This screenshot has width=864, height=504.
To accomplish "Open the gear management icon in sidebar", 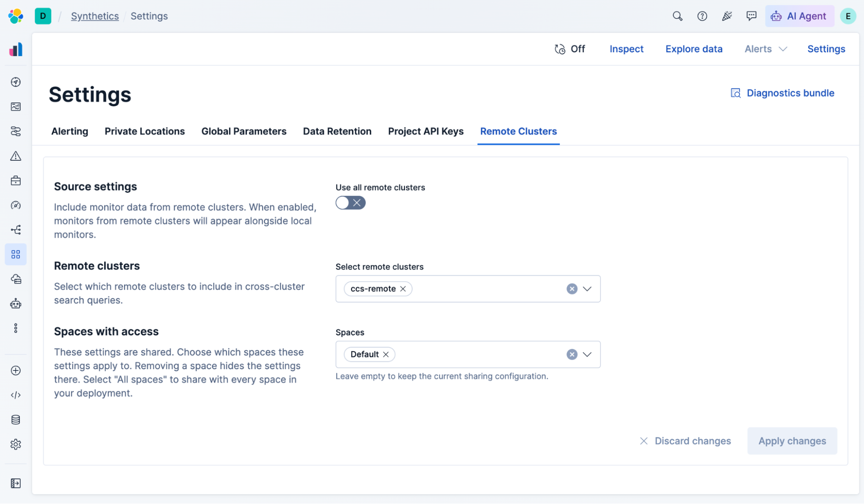I will pyautogui.click(x=16, y=444).
